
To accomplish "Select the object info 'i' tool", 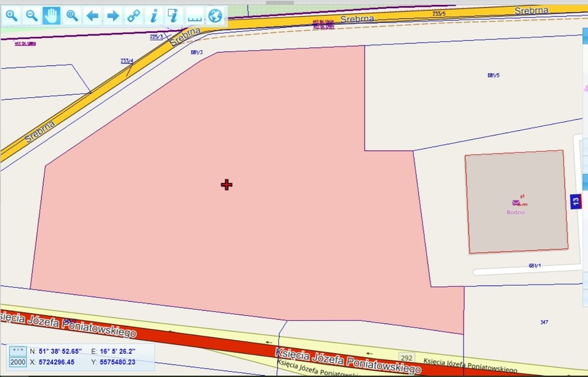I will tap(153, 16).
